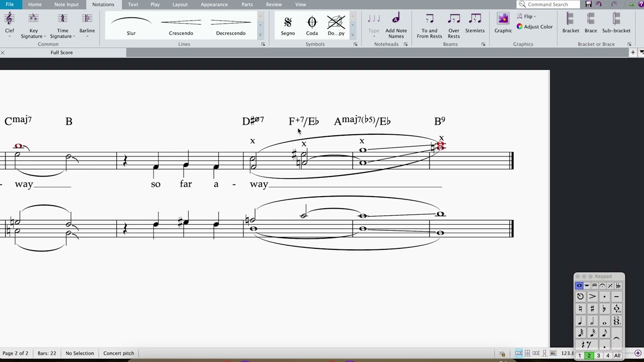The image size is (644, 362).
Task: Open the Time Signature gallery
Action: pyautogui.click(x=62, y=25)
